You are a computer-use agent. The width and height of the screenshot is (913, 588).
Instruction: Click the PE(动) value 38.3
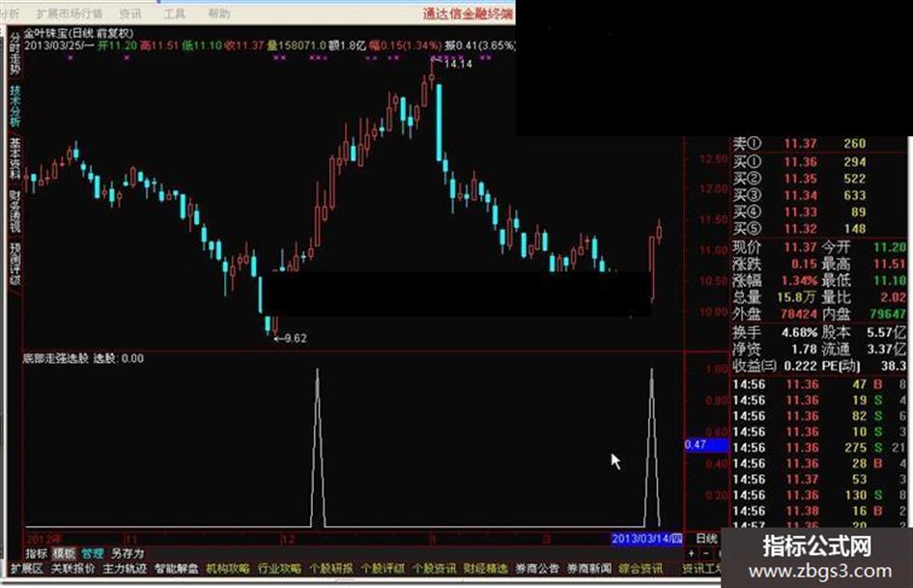click(x=894, y=366)
